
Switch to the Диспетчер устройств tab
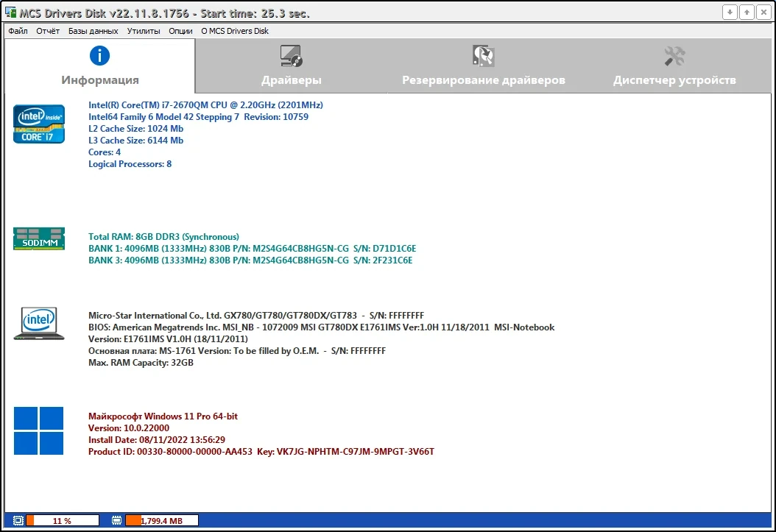(x=674, y=65)
